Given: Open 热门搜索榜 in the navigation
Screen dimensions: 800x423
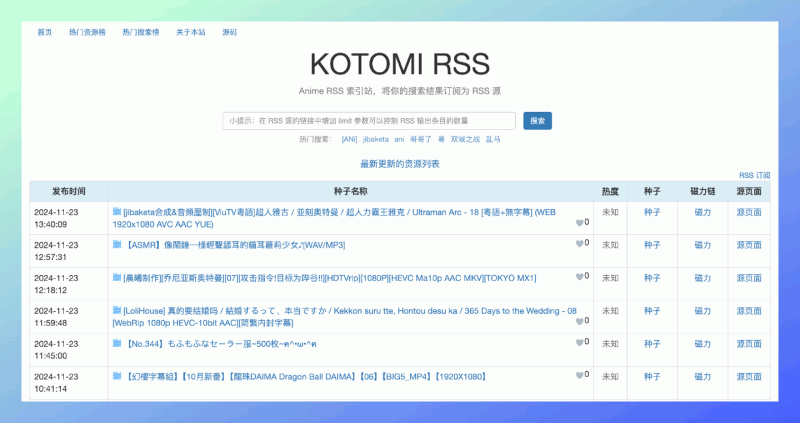Looking at the screenshot, I should coord(141,32).
